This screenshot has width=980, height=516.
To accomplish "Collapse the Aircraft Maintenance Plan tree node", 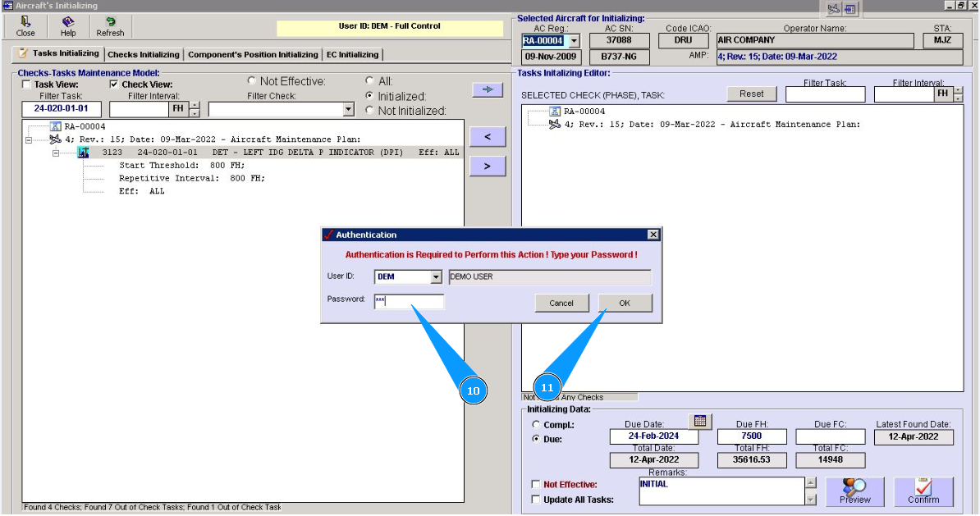I will pos(29,140).
